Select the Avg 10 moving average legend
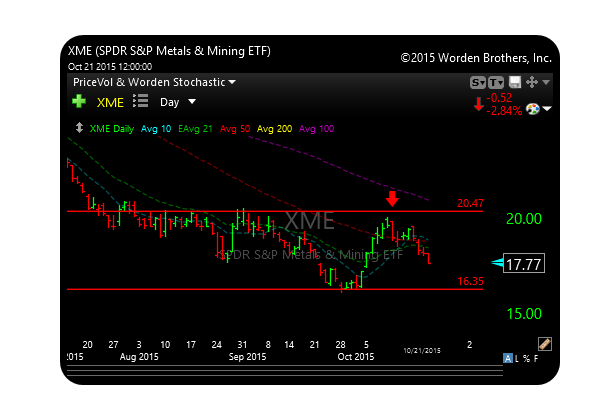This screenshot has width=600, height=400. [156, 129]
